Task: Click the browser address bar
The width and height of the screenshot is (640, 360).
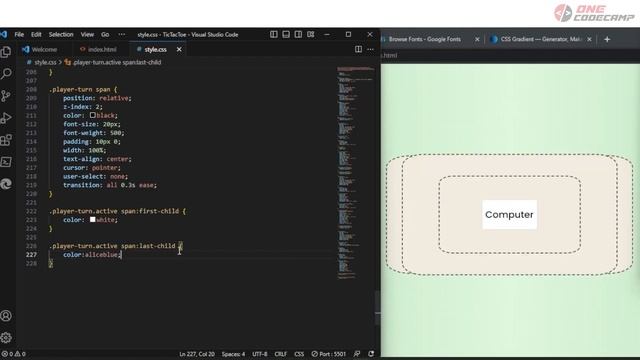Action: pos(510,56)
